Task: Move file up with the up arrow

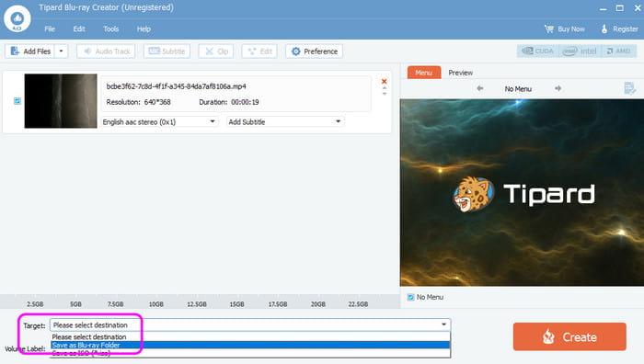Action: point(385,88)
